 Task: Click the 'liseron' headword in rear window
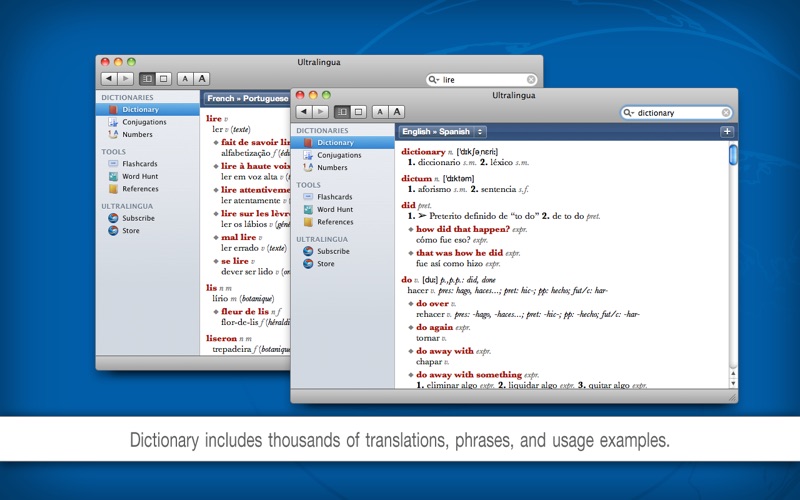pyautogui.click(x=221, y=338)
